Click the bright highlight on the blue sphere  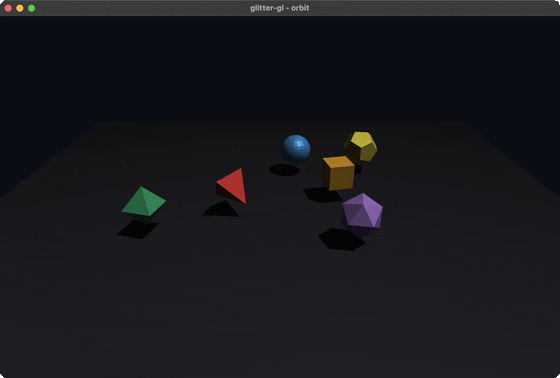click(x=298, y=143)
